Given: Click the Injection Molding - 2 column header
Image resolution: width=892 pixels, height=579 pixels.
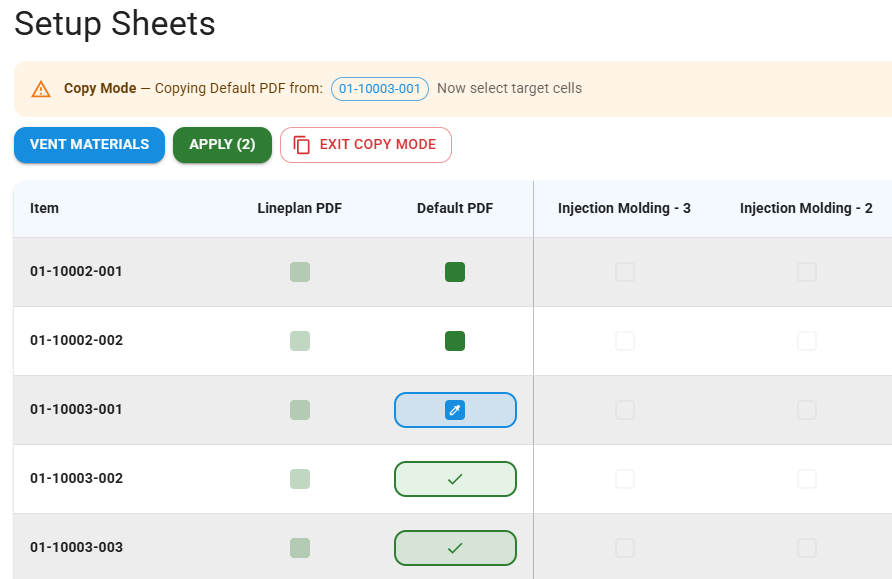Looking at the screenshot, I should (807, 208).
